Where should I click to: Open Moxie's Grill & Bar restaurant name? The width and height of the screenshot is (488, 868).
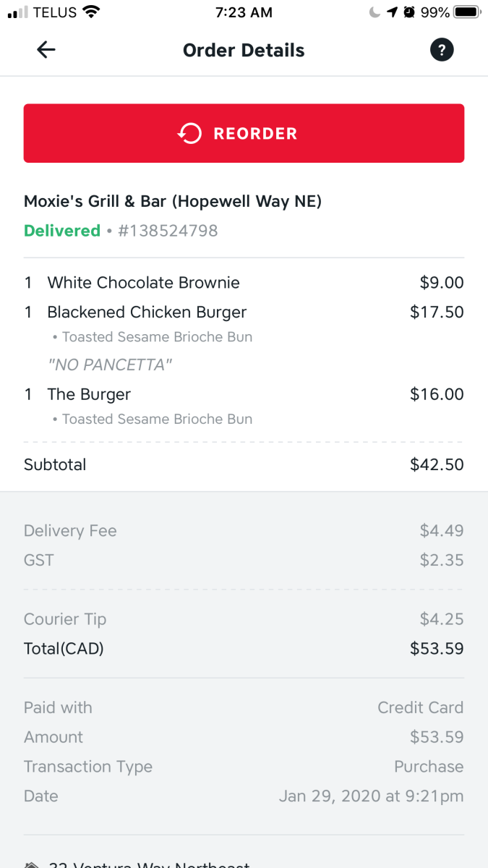click(173, 201)
